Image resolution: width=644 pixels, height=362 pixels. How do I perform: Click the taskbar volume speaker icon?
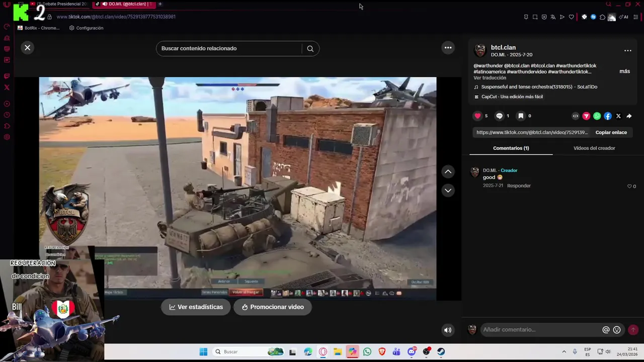click(x=608, y=352)
